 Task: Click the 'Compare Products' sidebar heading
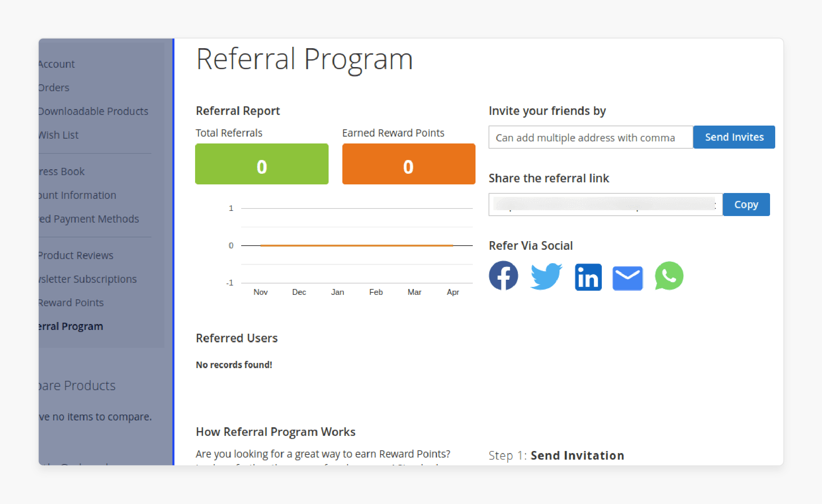pyautogui.click(x=77, y=386)
